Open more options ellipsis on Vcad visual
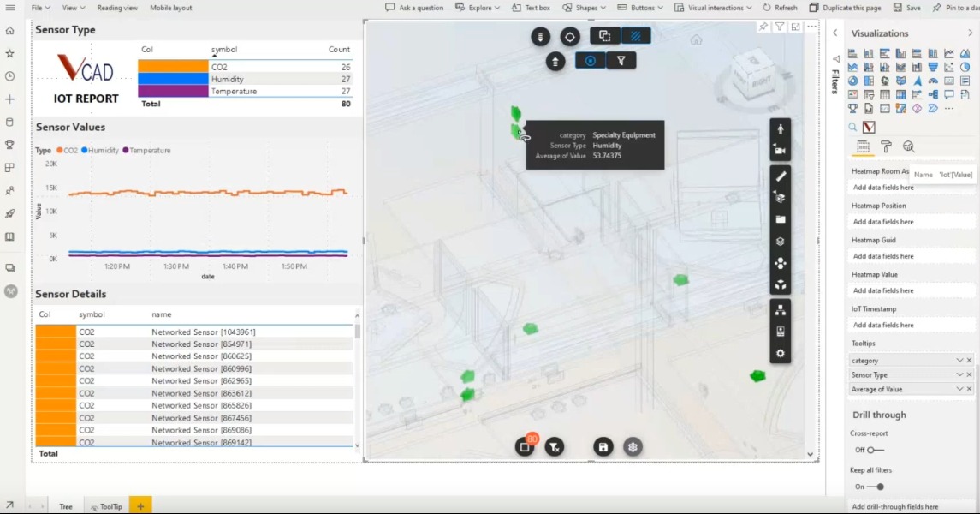Viewport: 980px width, 514px height. click(x=812, y=27)
